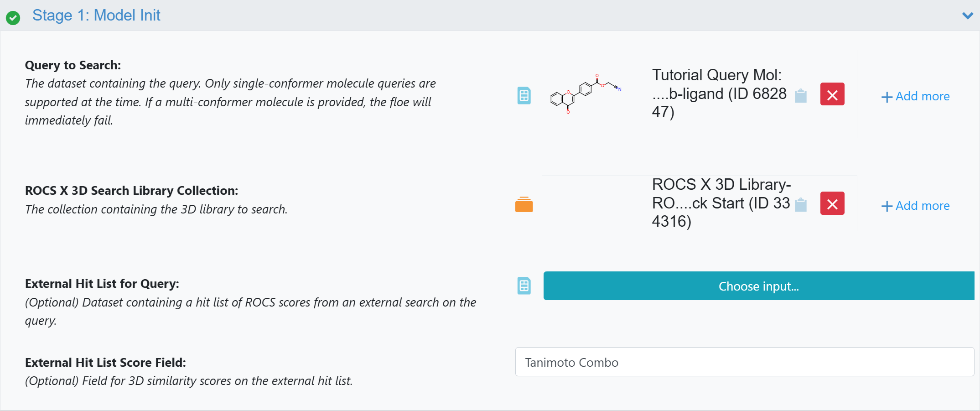Viewport: 980px width, 411px height.
Task: Click the clipboard icon for the Tutorial Query Mol
Action: pos(800,96)
